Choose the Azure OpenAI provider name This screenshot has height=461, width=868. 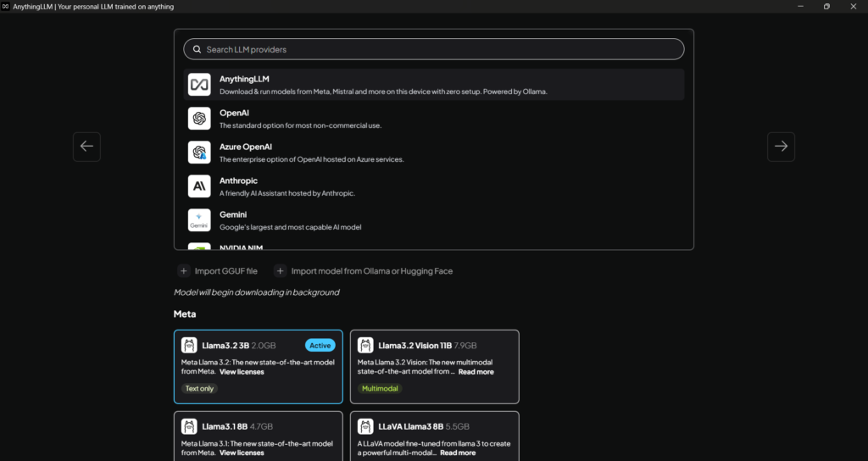pos(246,147)
